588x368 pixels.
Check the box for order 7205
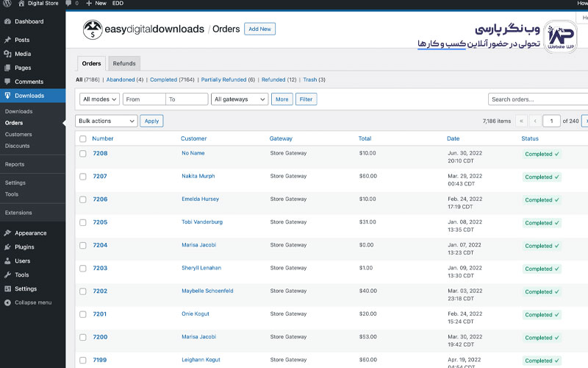83,222
